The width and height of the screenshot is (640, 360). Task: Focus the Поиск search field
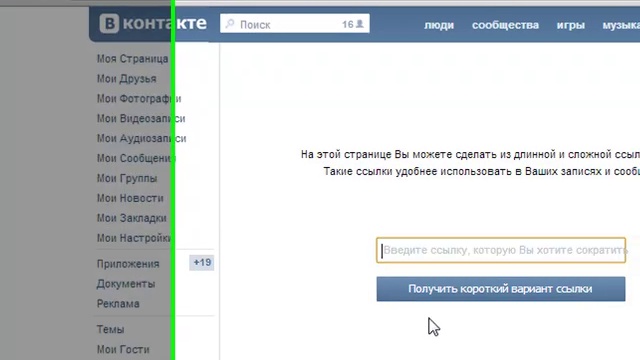(295, 24)
